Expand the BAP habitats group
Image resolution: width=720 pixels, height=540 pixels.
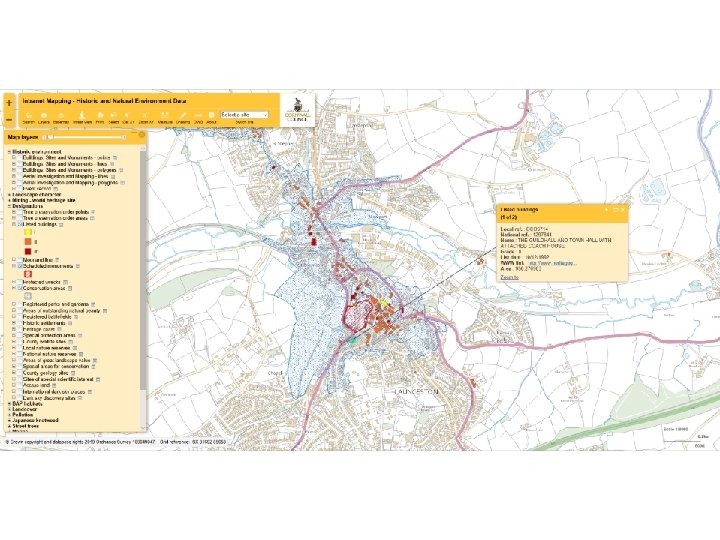[10, 404]
